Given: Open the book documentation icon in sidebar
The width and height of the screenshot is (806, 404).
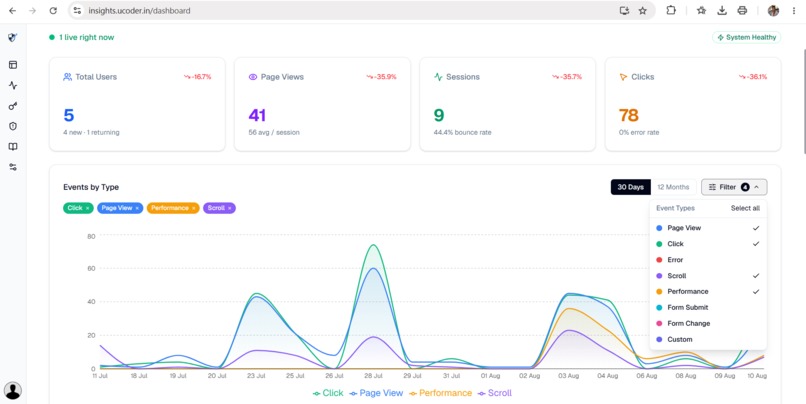Looking at the screenshot, I should click(13, 146).
